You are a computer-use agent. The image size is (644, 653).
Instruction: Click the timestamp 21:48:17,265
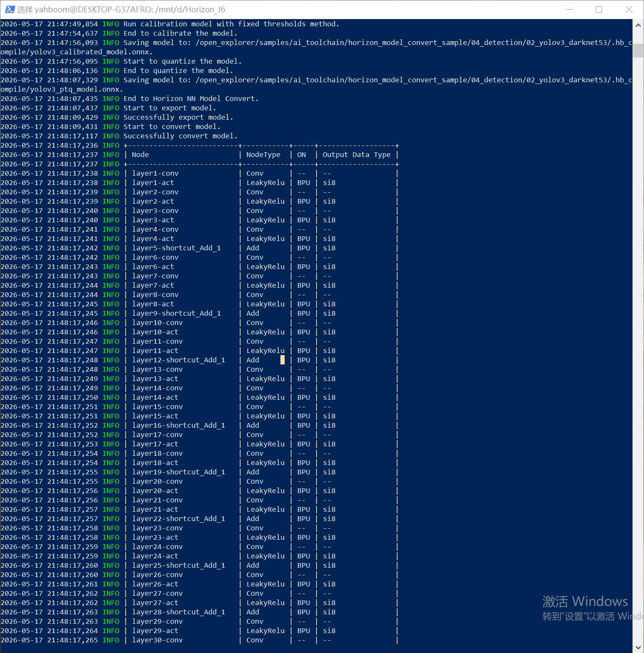(x=73, y=640)
